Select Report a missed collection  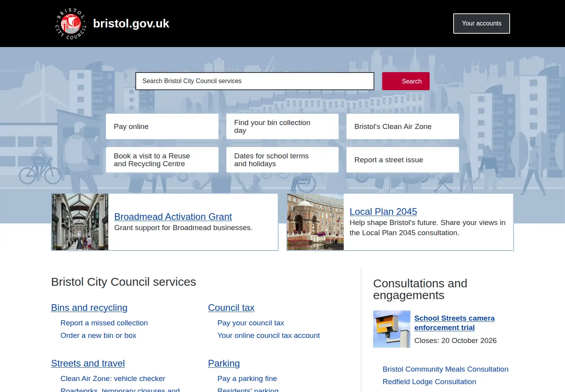click(104, 323)
